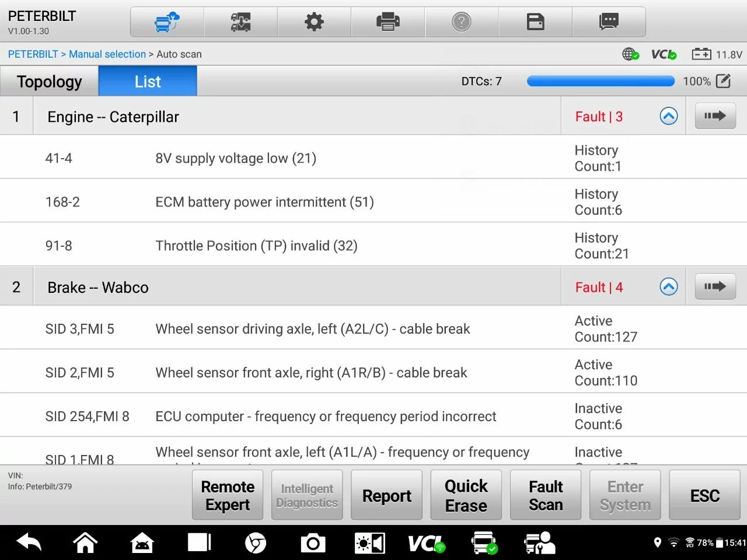747x560 pixels.
Task: Generate a Report
Action: 386,495
